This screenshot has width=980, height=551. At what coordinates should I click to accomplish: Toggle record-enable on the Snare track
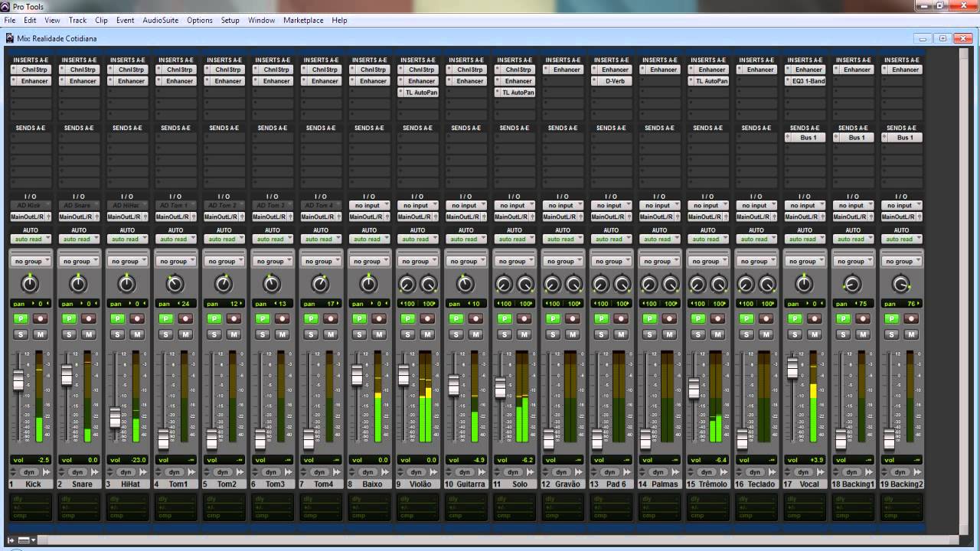tap(89, 318)
